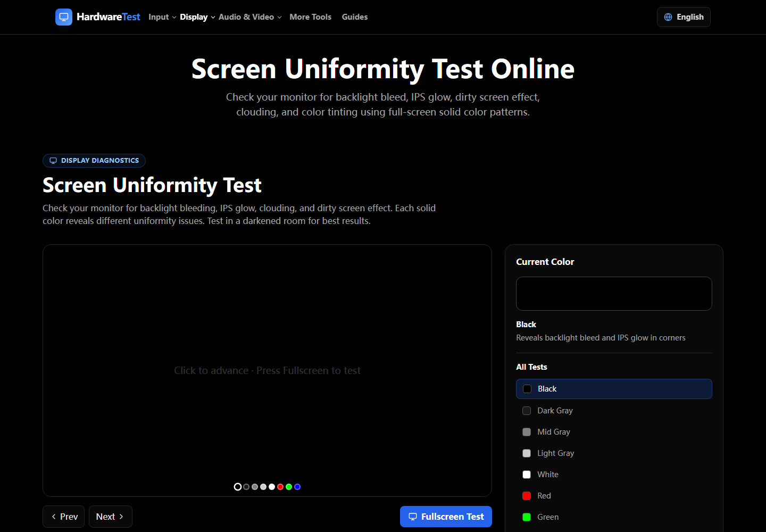Click the monitor icon on Fullscreen Test button

(x=413, y=517)
